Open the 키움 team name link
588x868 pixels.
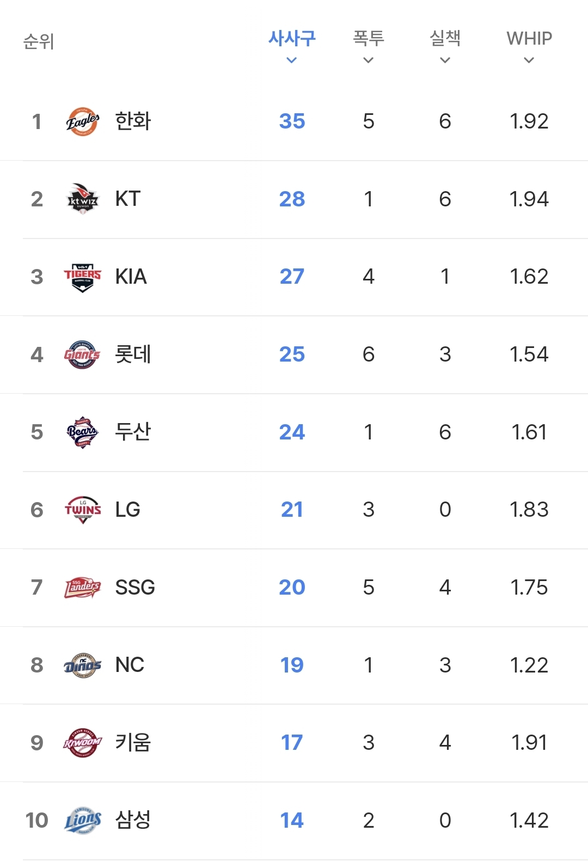(133, 743)
